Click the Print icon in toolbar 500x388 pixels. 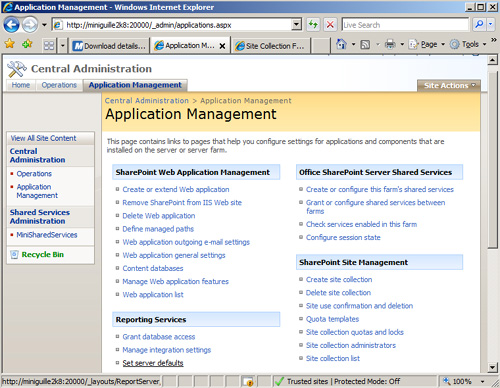coord(390,44)
